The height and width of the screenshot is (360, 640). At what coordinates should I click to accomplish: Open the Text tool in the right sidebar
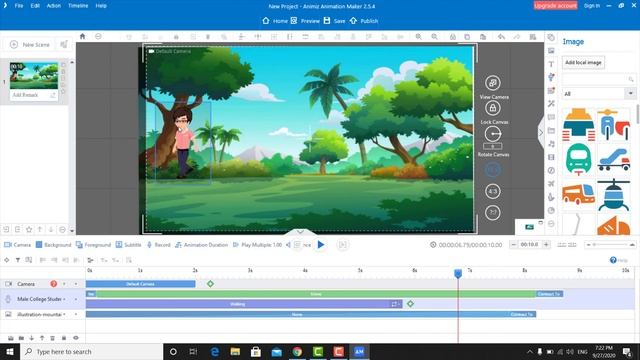click(x=551, y=64)
